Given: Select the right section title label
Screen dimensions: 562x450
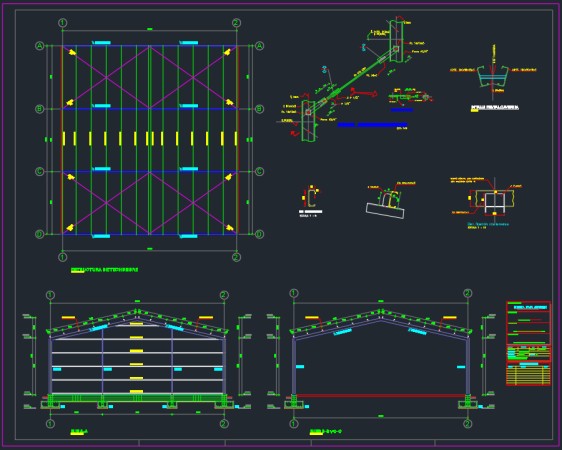Looking at the screenshot, I should coord(325,432).
